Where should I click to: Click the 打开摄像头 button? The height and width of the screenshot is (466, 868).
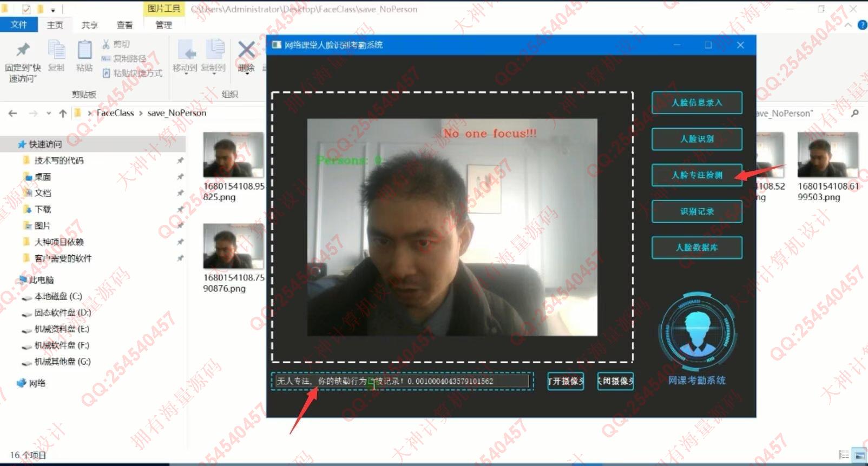coord(565,381)
